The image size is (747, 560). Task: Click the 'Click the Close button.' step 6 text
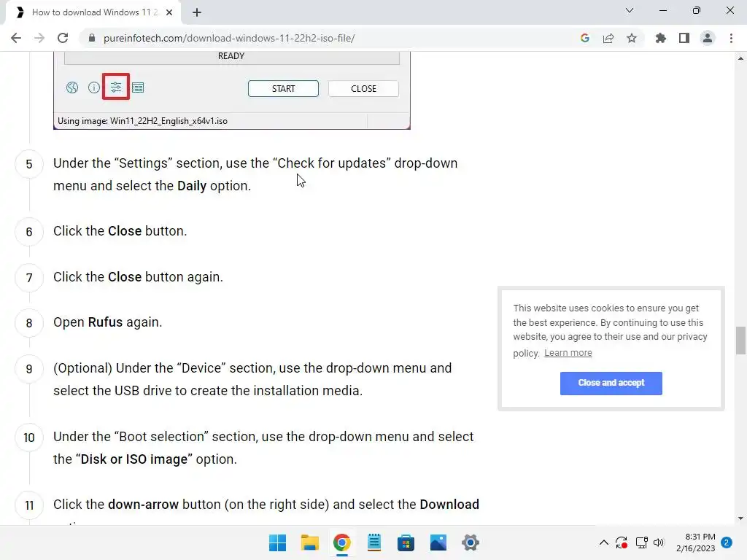(x=120, y=231)
